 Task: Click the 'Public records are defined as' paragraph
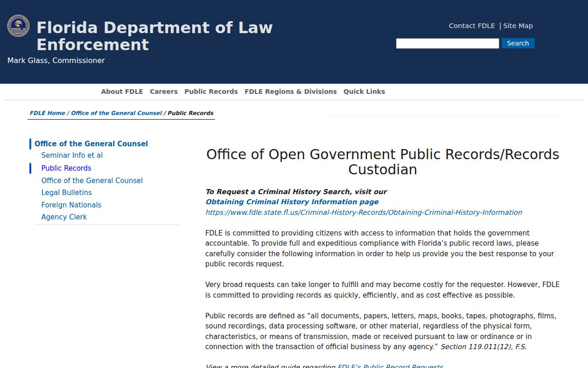tap(383, 331)
